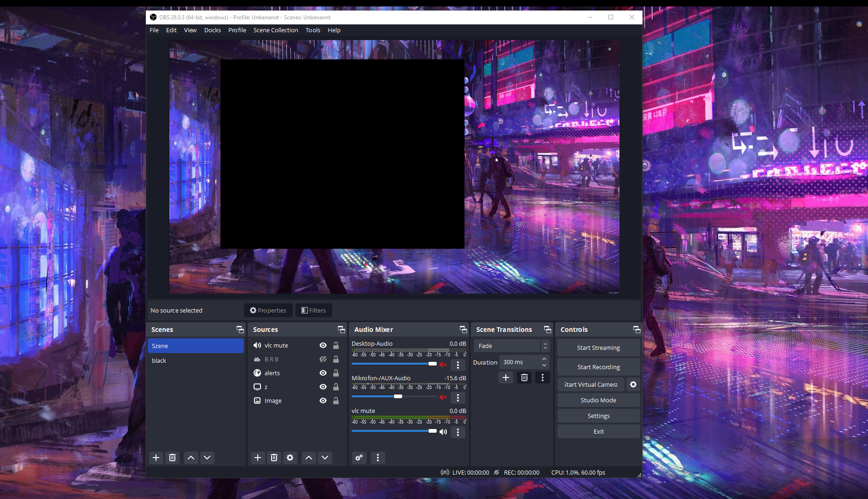The image size is (868, 499).
Task: Open source Properties button above docks
Action: tap(268, 310)
